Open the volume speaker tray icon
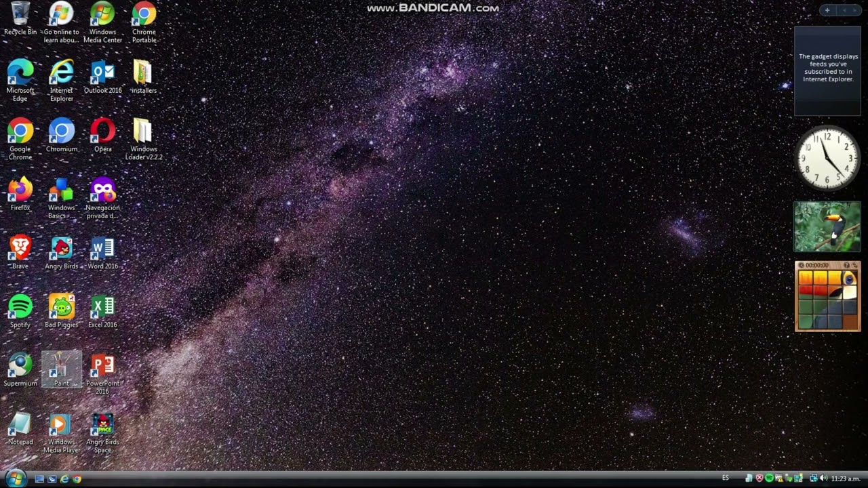Image resolution: width=868 pixels, height=488 pixels. [823, 478]
